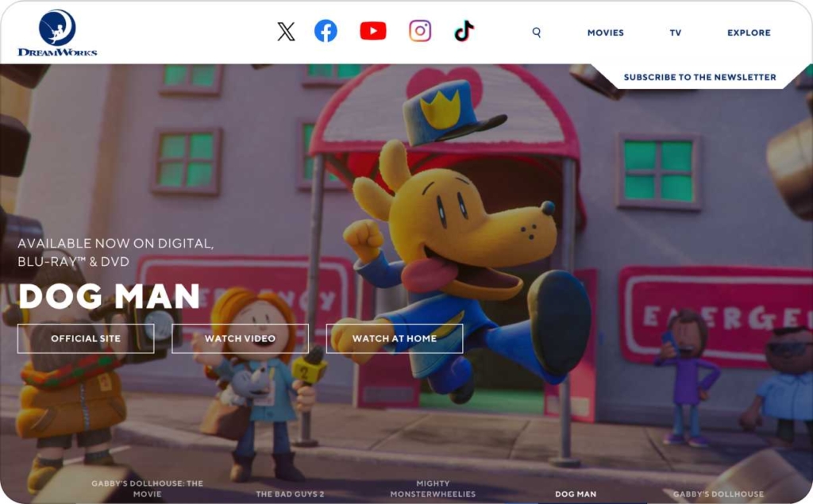Select the Dog Man carousel slide
This screenshot has height=504, width=813.
[x=576, y=494]
